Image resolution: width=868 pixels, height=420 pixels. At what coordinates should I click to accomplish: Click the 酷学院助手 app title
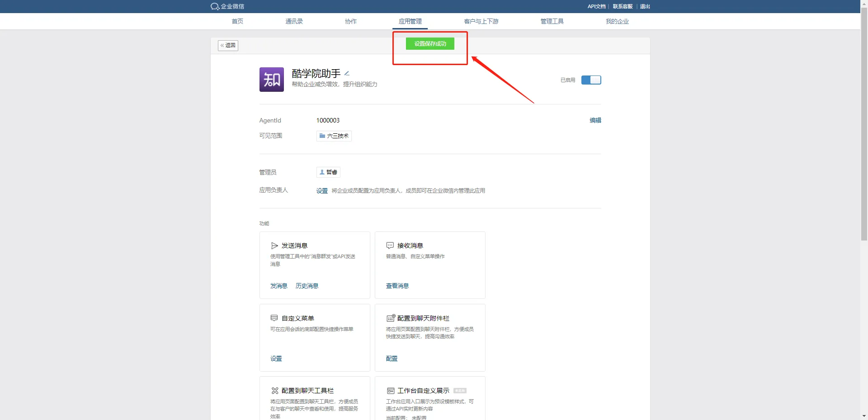pos(316,73)
